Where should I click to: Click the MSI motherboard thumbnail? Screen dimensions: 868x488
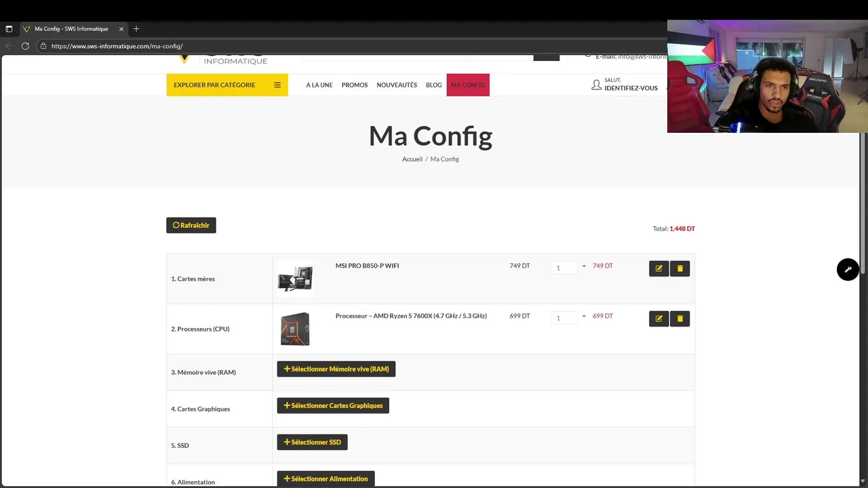coord(295,279)
